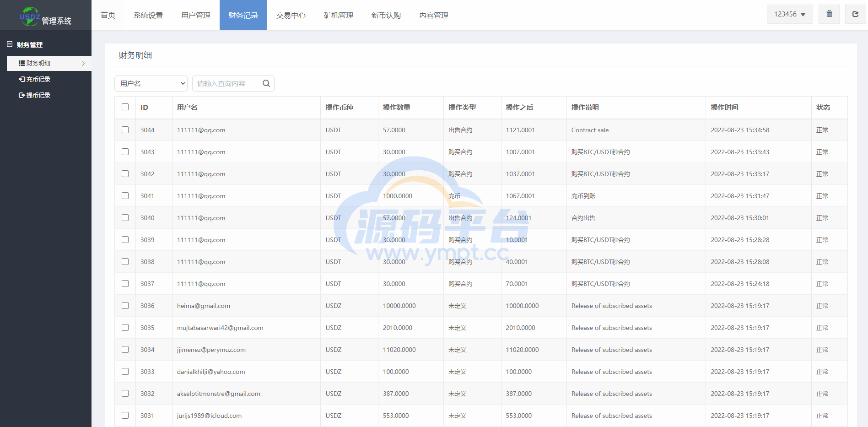Check the row 3031 checkbox
The image size is (868, 427).
[125, 416]
